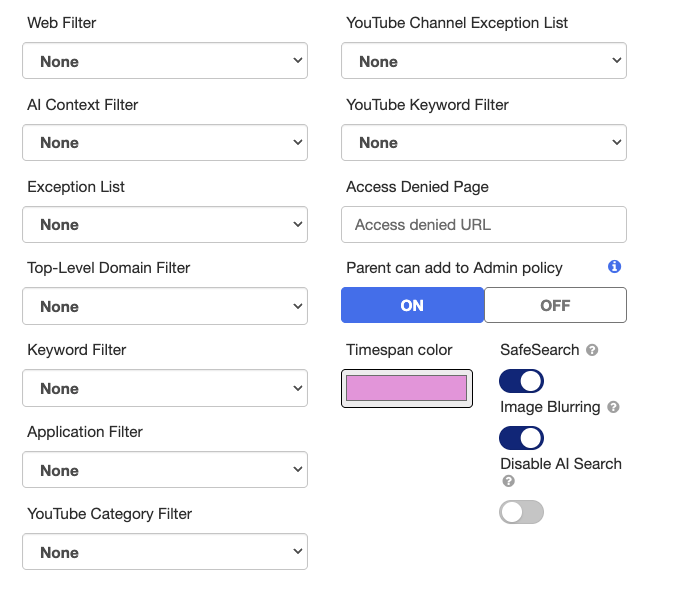Click the SafeSearch help question mark icon
The height and width of the screenshot is (592, 696).
pyautogui.click(x=592, y=350)
